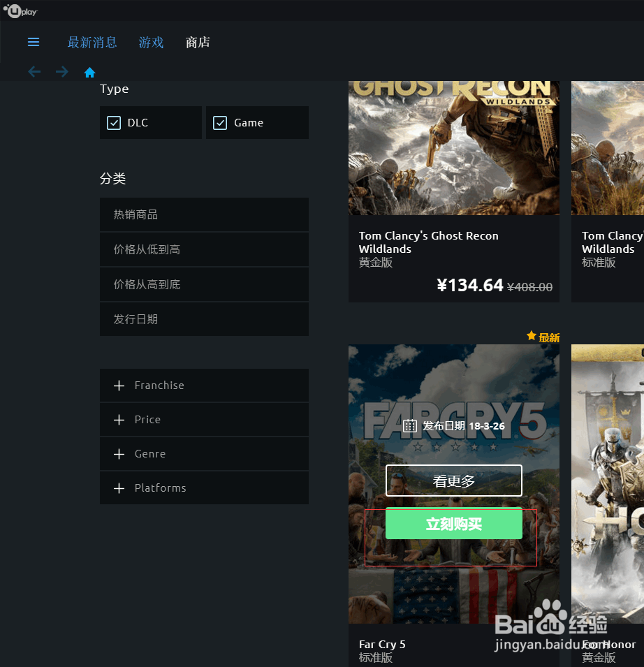This screenshot has width=644, height=667.
Task: Go forward with the right arrow
Action: [x=62, y=71]
